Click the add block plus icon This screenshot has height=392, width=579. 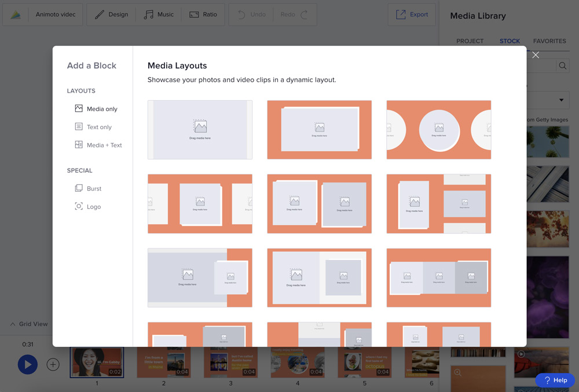click(53, 365)
